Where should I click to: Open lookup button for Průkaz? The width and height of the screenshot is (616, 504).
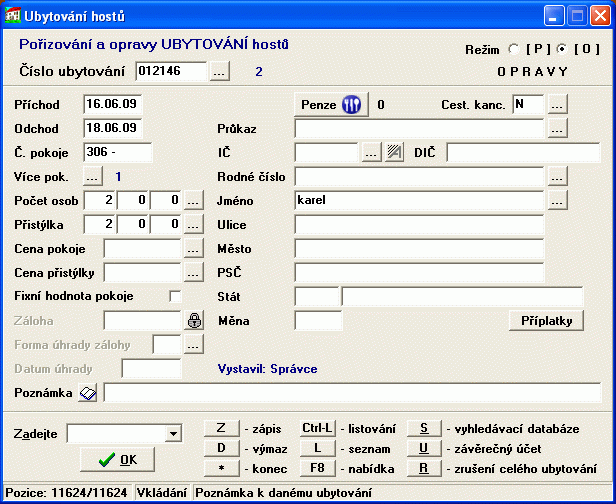tap(558, 128)
